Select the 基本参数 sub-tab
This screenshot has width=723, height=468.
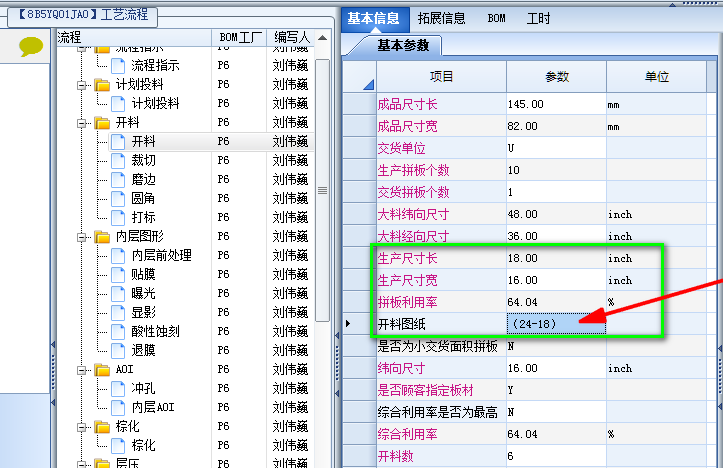[403, 45]
